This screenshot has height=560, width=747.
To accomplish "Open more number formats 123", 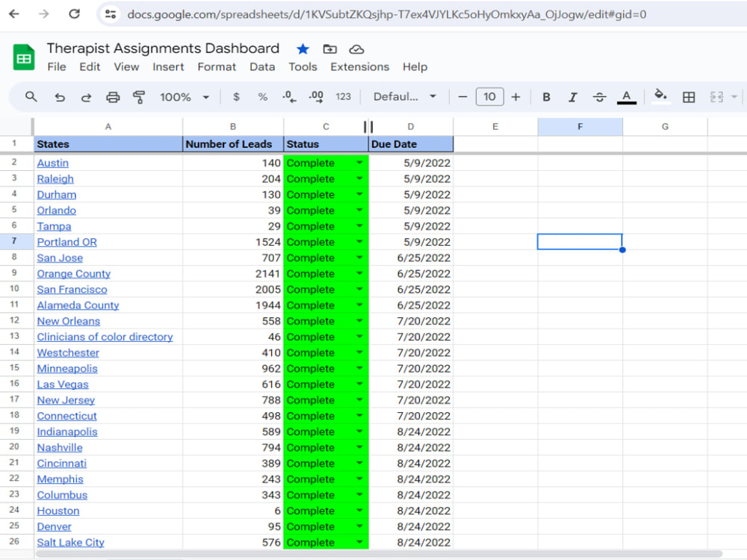I will click(x=344, y=97).
